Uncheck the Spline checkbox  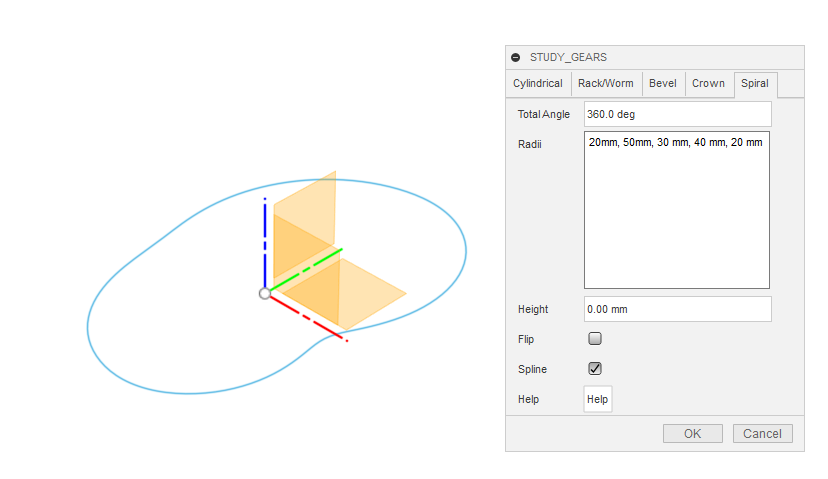595,368
